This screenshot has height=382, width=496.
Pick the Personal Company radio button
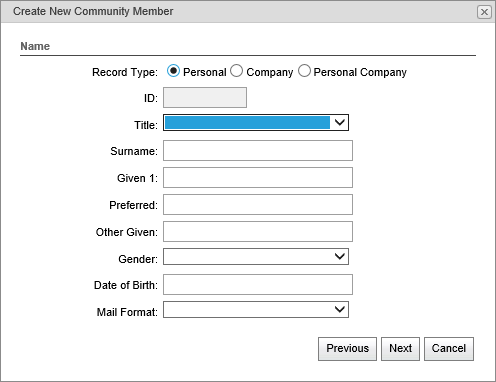304,71
